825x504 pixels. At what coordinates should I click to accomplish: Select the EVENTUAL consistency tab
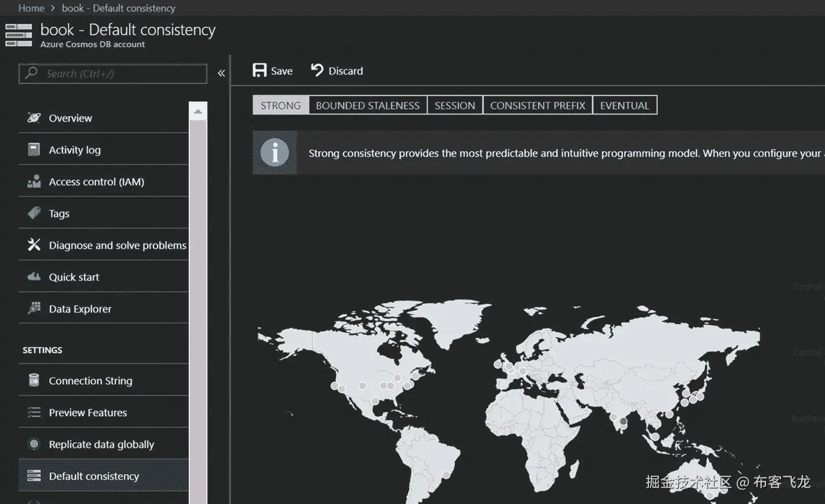tap(625, 105)
